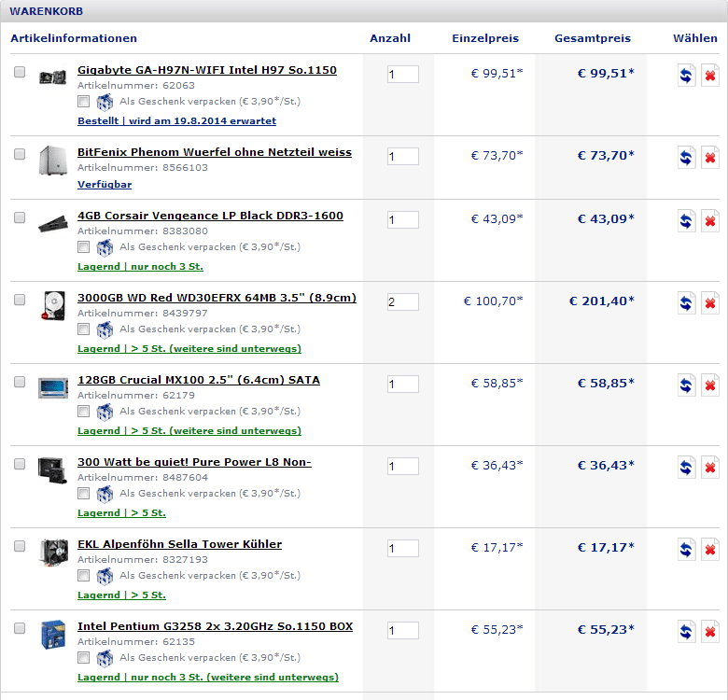
Task: Refresh EKL Alpenföhn Sella row
Action: click(686, 550)
